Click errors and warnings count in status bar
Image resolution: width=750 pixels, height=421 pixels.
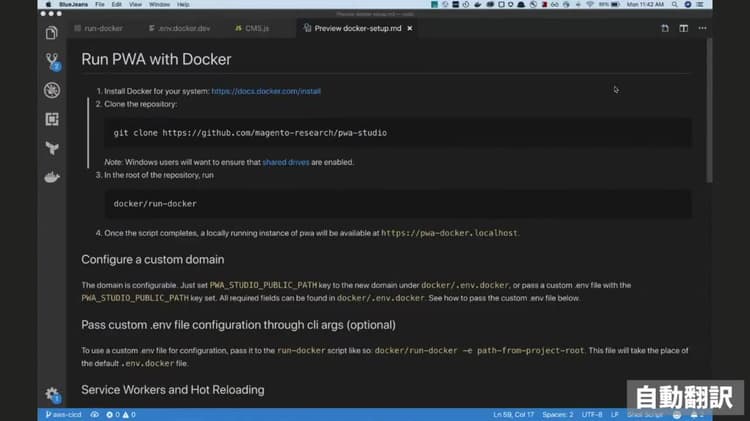click(121, 414)
